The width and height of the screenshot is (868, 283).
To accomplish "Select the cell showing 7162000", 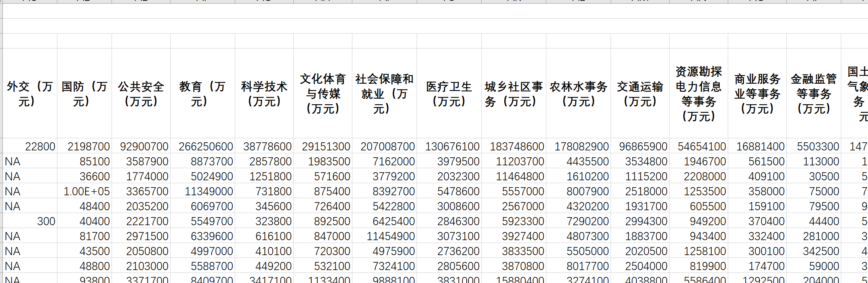I will click(384, 161).
